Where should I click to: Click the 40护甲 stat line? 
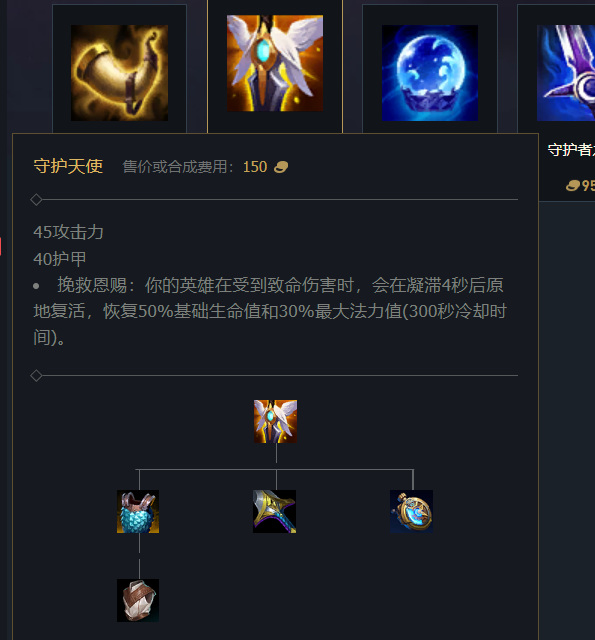60,259
